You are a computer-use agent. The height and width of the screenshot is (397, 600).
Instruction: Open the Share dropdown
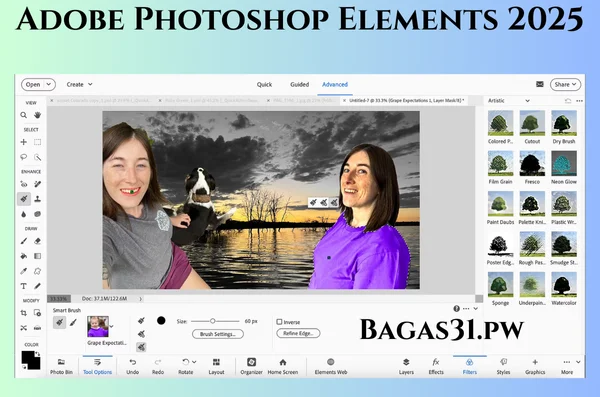point(566,84)
